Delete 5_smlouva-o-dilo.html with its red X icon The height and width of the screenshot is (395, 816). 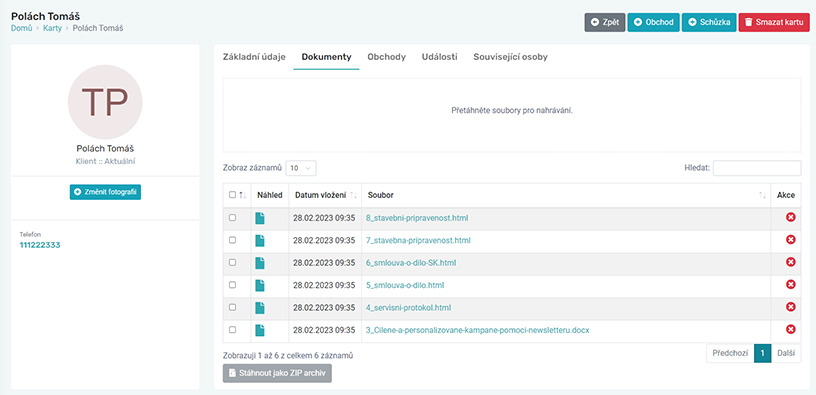click(x=790, y=284)
